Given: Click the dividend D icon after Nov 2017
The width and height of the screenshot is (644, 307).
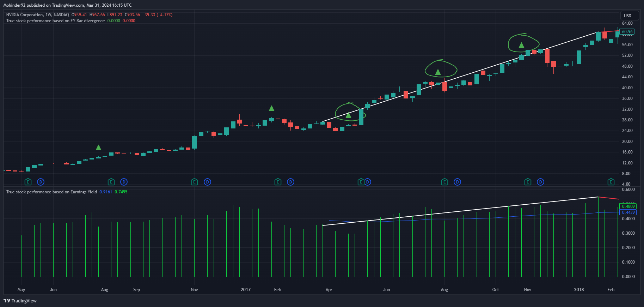Looking at the screenshot, I should click(540, 182).
